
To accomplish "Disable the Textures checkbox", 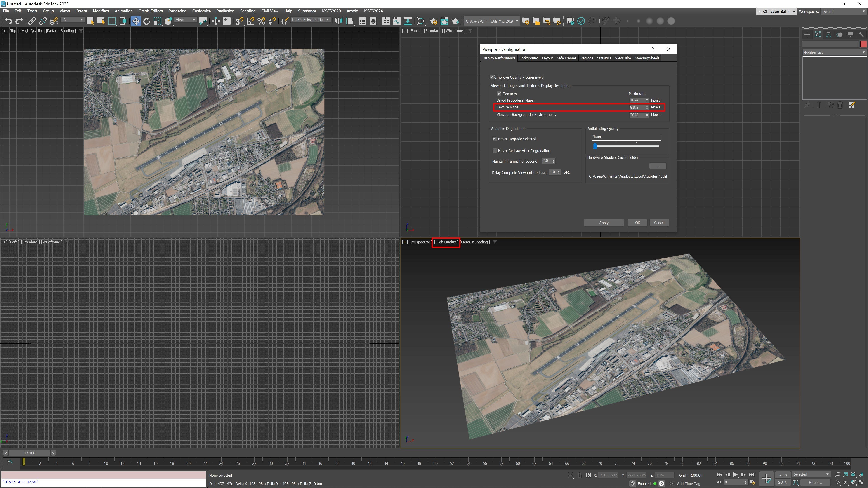I will click(x=499, y=94).
